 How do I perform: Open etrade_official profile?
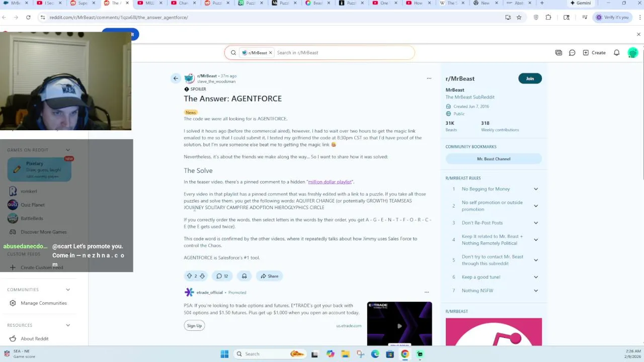click(x=209, y=293)
